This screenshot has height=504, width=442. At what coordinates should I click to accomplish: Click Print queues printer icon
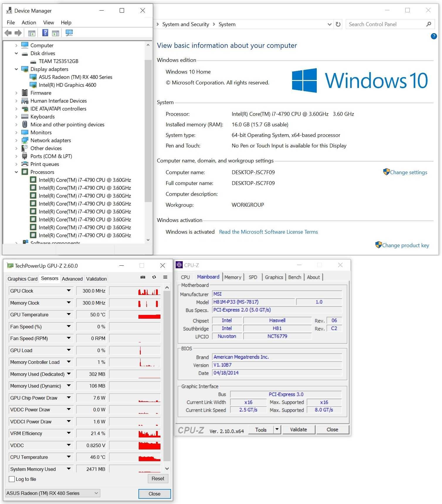tap(25, 164)
